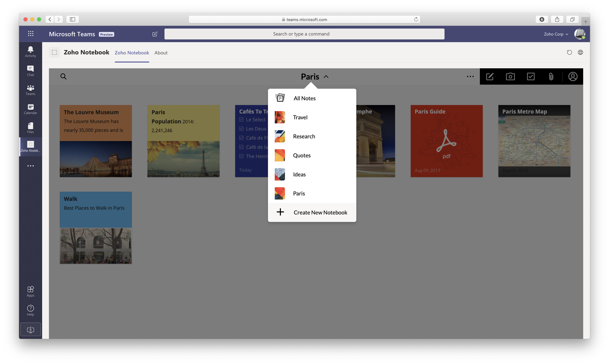Click the checklist note icon
The height and width of the screenshot is (364, 609).
[531, 76]
